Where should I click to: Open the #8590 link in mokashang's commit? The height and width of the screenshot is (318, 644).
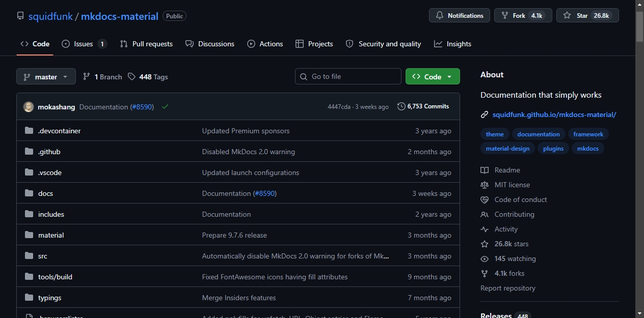[x=142, y=107]
